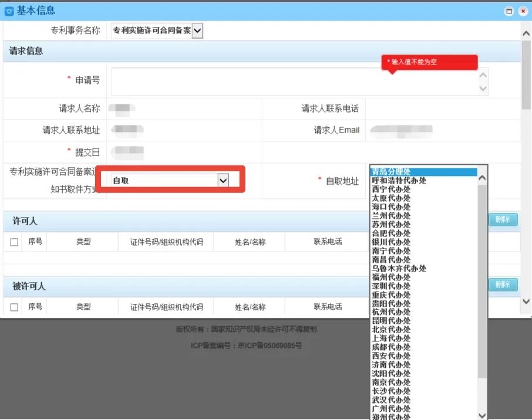Select 武汉代办处 option
The height and width of the screenshot is (420, 532).
(424, 400)
